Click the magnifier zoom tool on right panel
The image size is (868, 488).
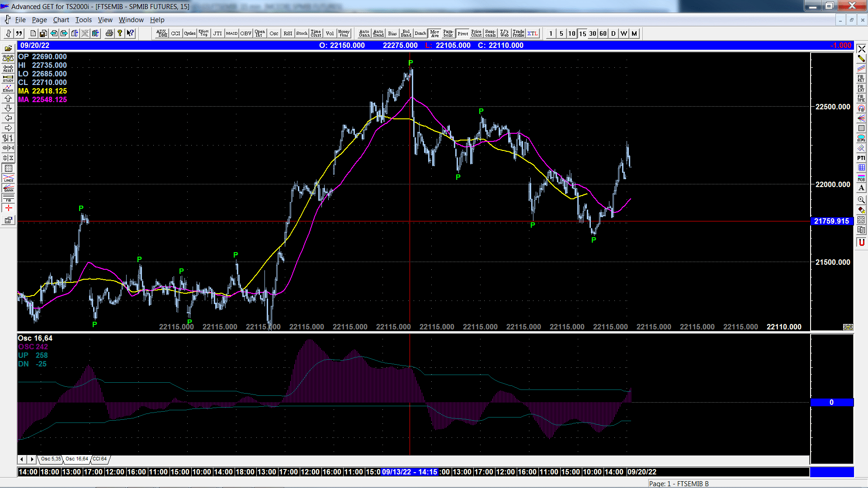click(861, 200)
